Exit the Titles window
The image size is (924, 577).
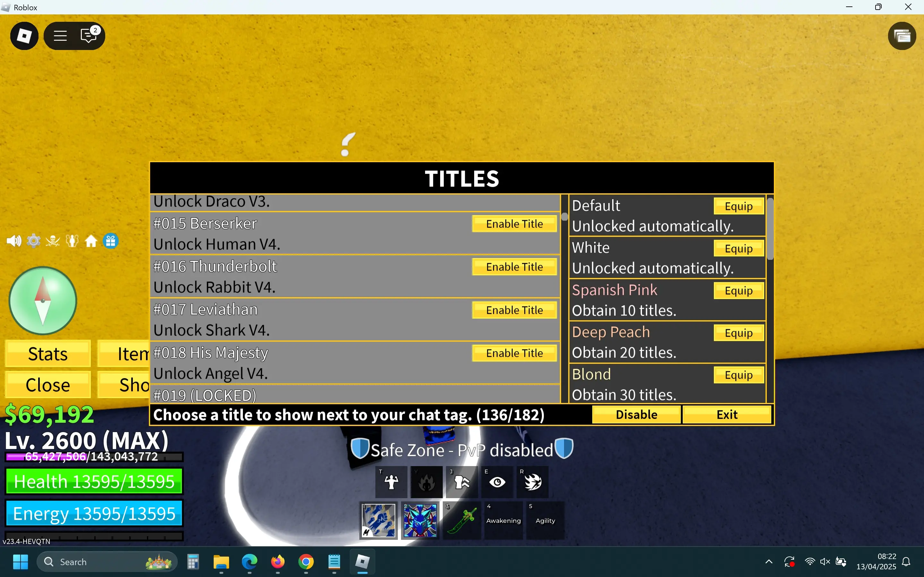pyautogui.click(x=727, y=414)
